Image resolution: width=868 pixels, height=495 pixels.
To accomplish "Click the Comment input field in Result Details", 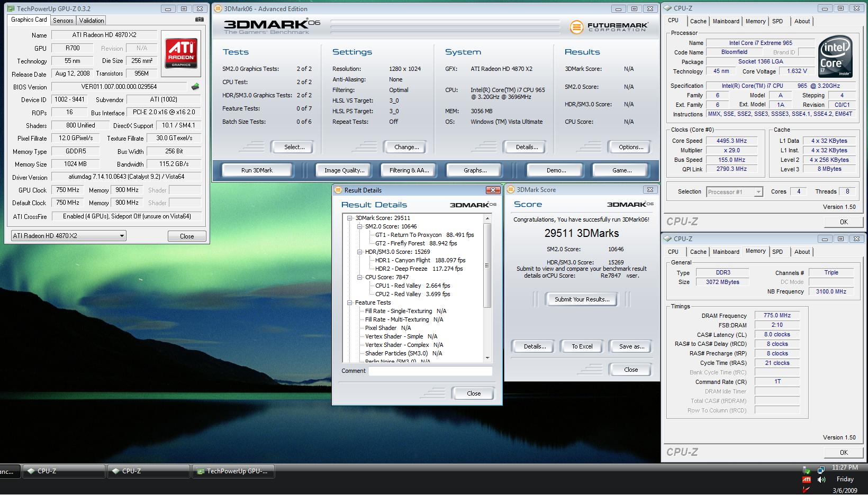I will 430,371.
